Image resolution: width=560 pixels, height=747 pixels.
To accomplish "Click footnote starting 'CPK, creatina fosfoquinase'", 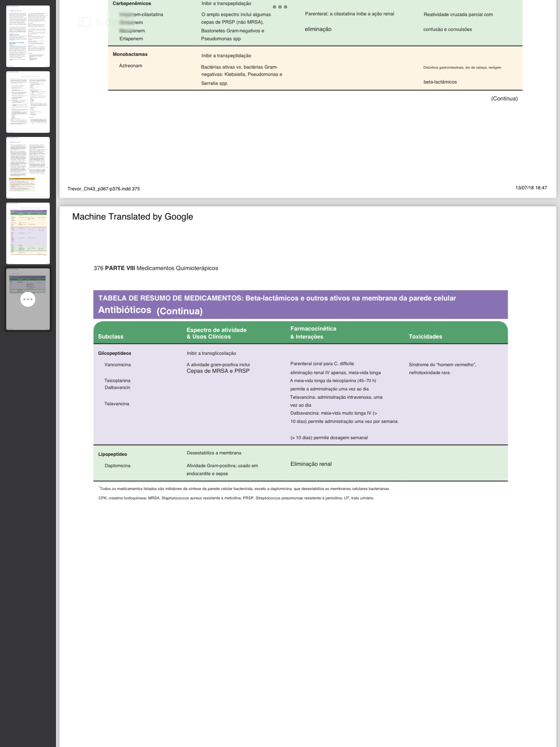I will pos(236,498).
